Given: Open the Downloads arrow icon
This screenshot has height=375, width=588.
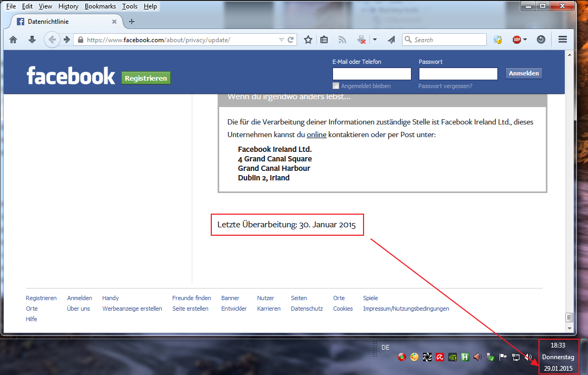Looking at the screenshot, I should point(32,40).
